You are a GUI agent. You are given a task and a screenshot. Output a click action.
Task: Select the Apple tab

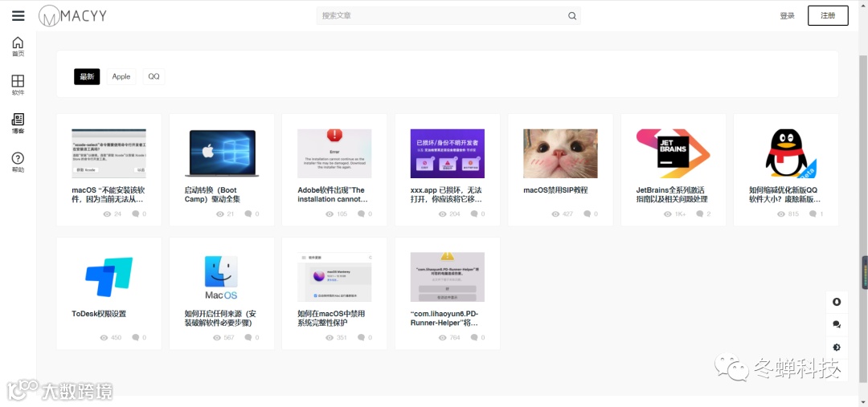(x=121, y=77)
